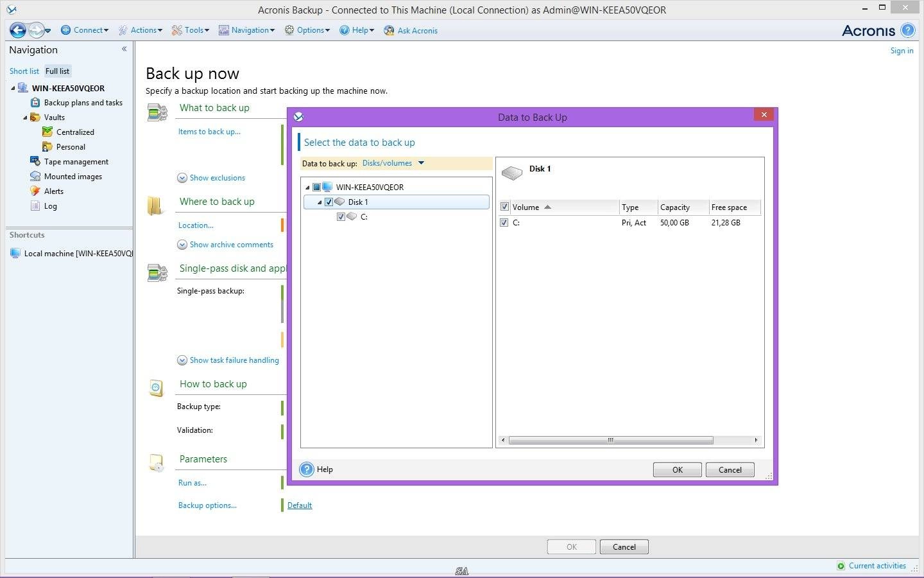Open the Connect menu
Image resolution: width=924 pixels, height=578 pixels.
pos(85,30)
